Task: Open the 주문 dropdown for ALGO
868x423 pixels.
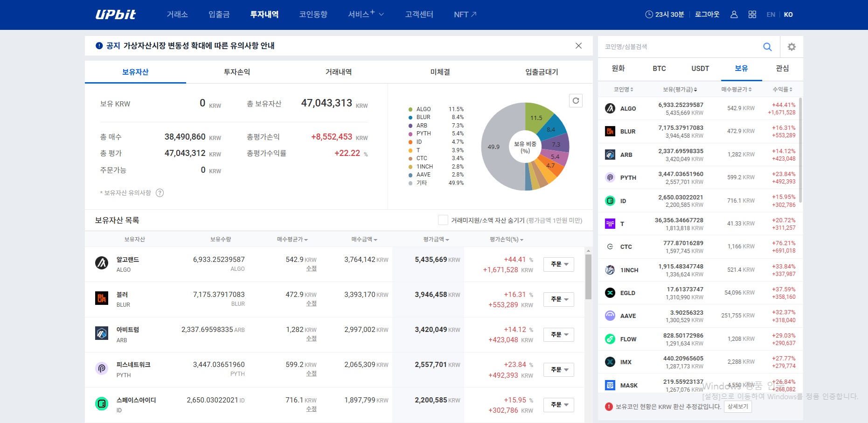Action: click(x=559, y=264)
